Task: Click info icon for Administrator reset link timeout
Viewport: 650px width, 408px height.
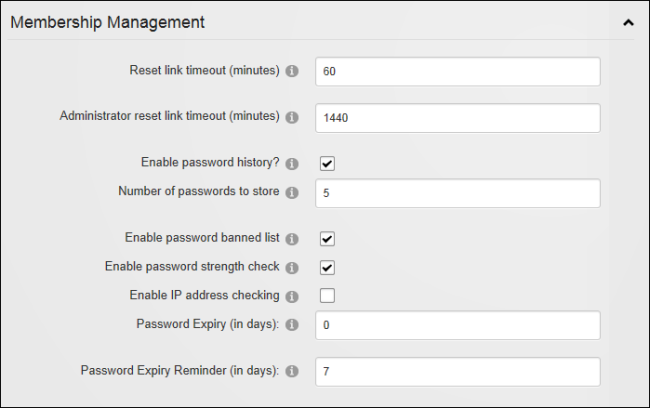Action: pos(292,117)
